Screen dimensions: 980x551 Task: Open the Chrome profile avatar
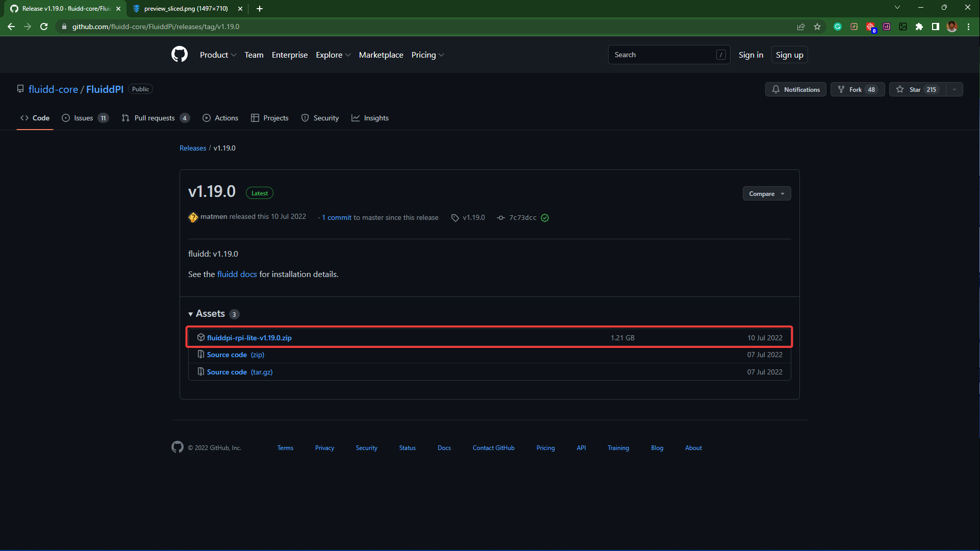952,27
